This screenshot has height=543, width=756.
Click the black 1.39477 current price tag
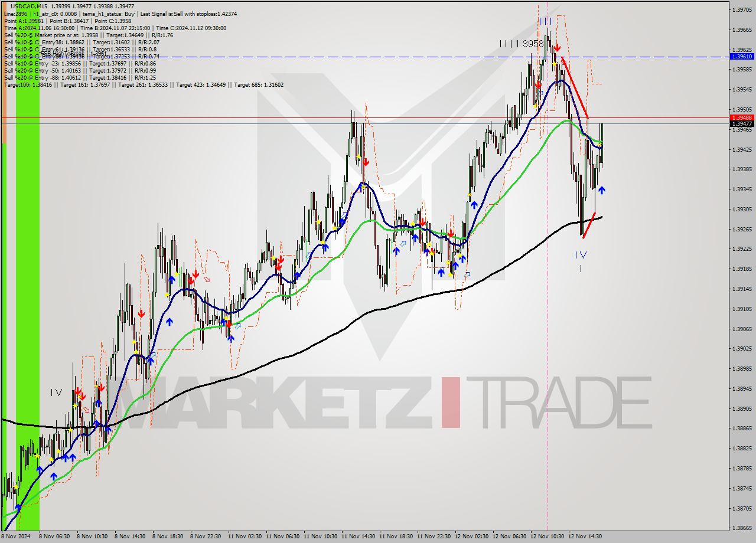coord(742,123)
